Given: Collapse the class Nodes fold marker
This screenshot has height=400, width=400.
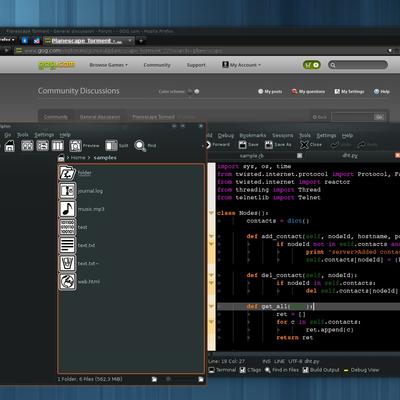Looking at the screenshot, I should click(211, 213).
